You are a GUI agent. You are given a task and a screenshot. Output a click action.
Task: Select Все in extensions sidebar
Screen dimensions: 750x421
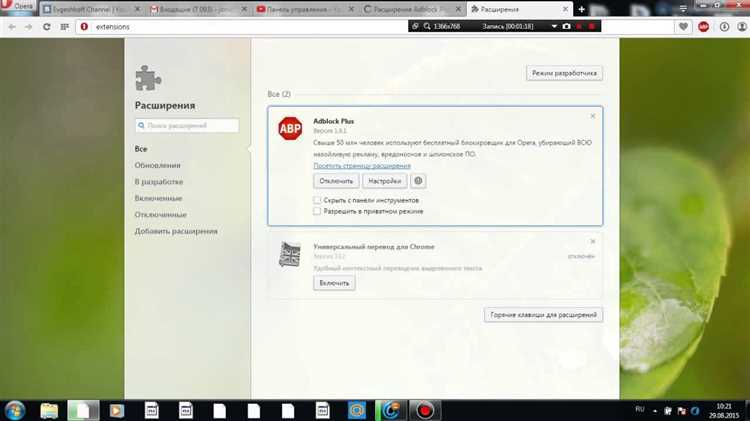click(141, 149)
